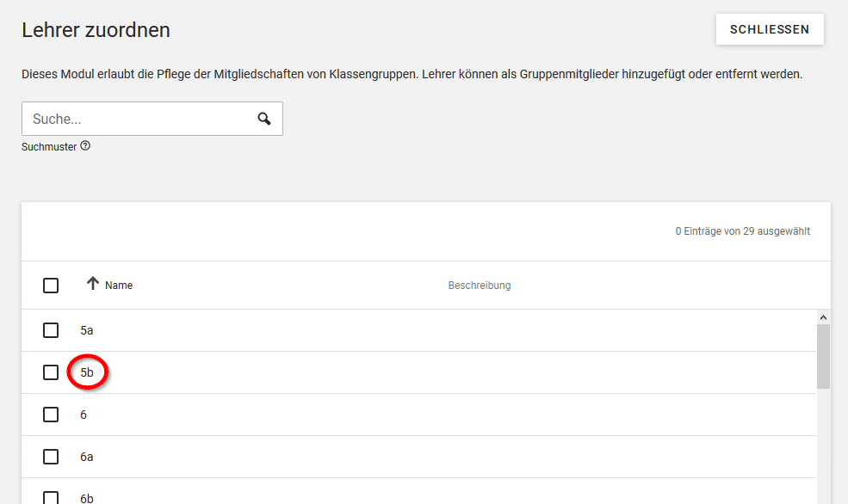Viewport: 848px width, 504px height.
Task: Open the Suchmuster help question-mark icon
Action: (x=85, y=146)
